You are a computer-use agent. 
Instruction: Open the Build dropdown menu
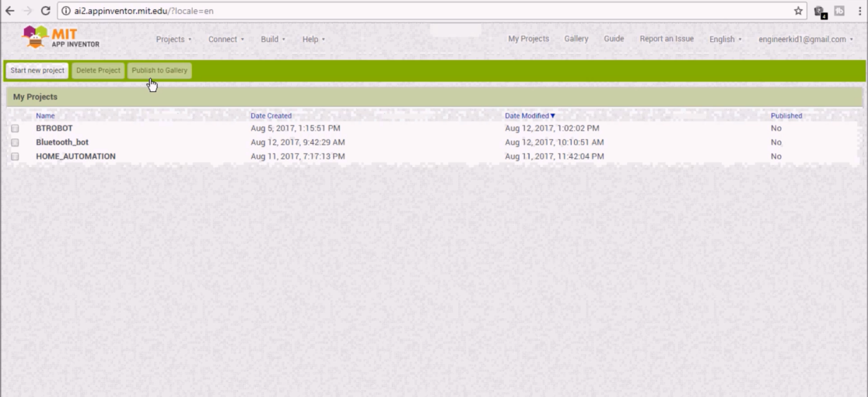(x=273, y=40)
